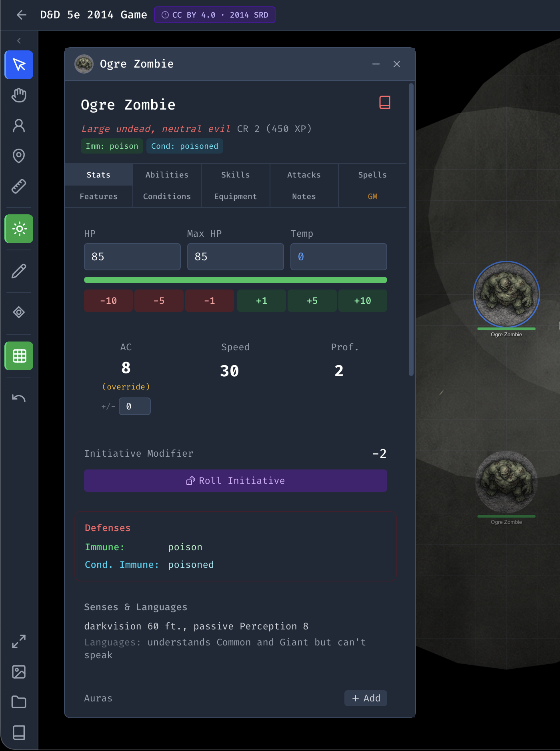
Task: Click the diamond target tool
Action: (x=19, y=312)
